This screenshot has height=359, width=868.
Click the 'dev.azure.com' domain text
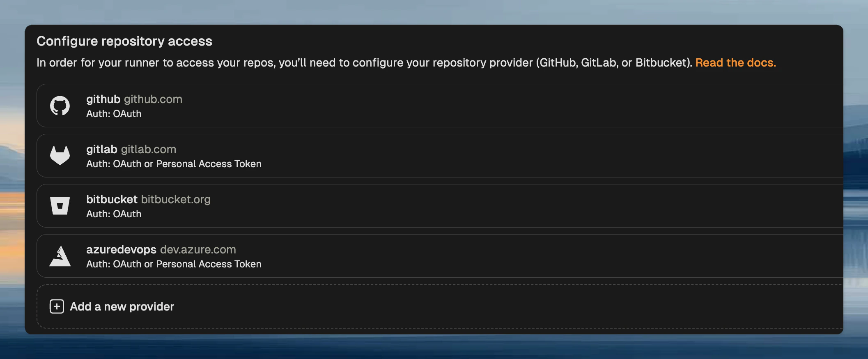click(x=198, y=250)
